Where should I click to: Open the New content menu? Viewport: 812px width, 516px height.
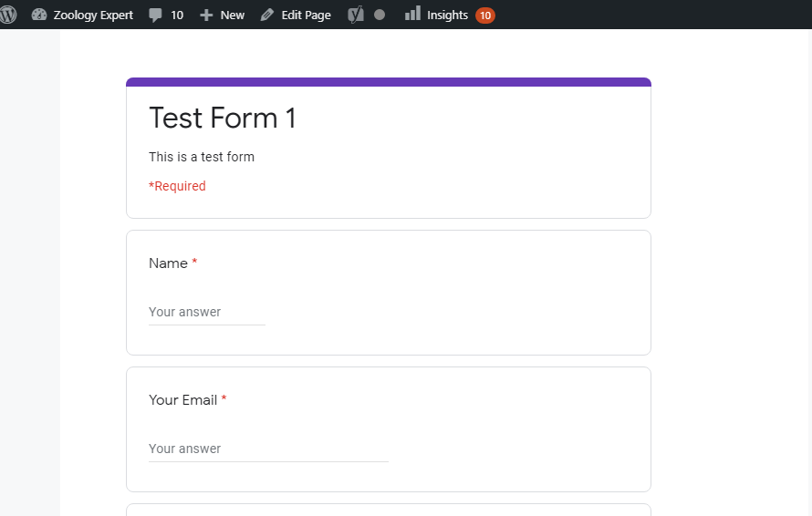tap(233, 15)
